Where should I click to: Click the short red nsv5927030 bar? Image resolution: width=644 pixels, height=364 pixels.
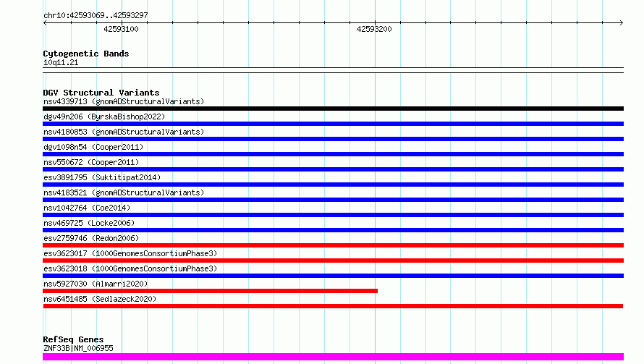(210, 291)
